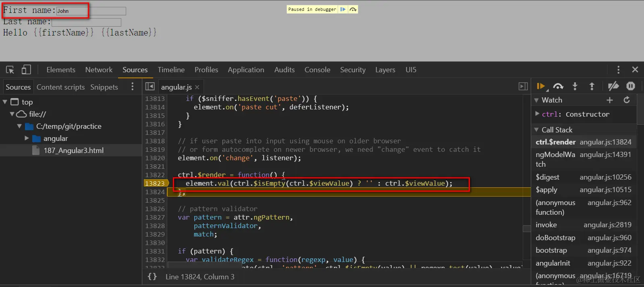This screenshot has height=287, width=644.
Task: Set breakpoint on line number 13831
Action: coord(155,251)
